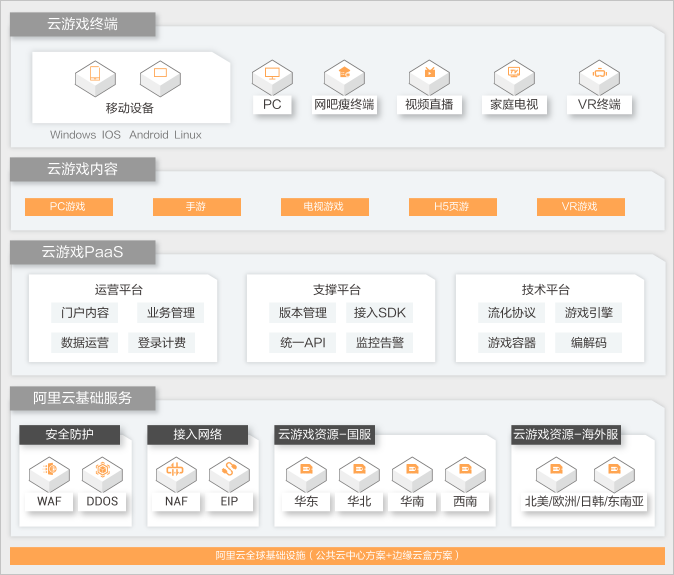Click the 网吧瘦终端 icon

click(344, 78)
